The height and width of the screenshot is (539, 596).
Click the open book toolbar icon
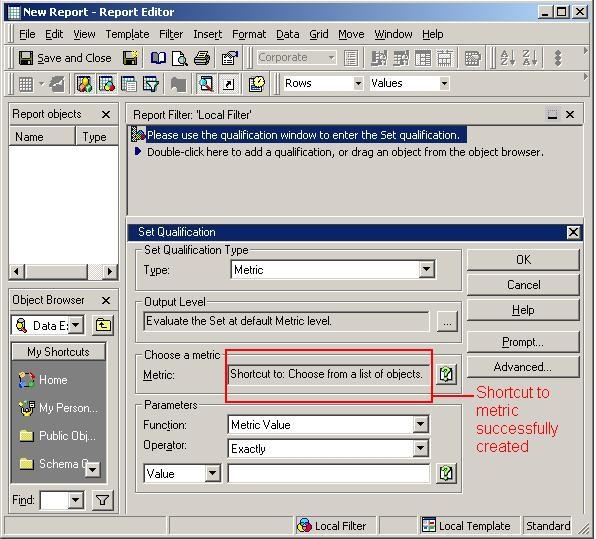pos(158,58)
